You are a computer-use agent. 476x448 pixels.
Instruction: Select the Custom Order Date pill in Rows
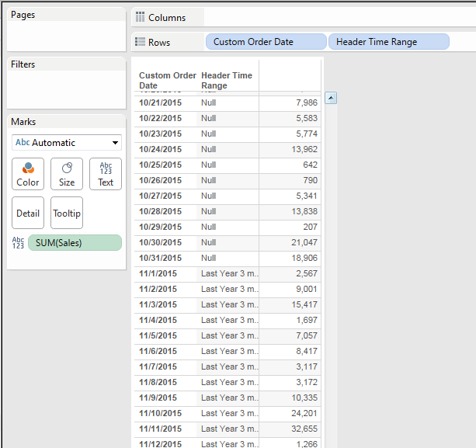click(266, 42)
